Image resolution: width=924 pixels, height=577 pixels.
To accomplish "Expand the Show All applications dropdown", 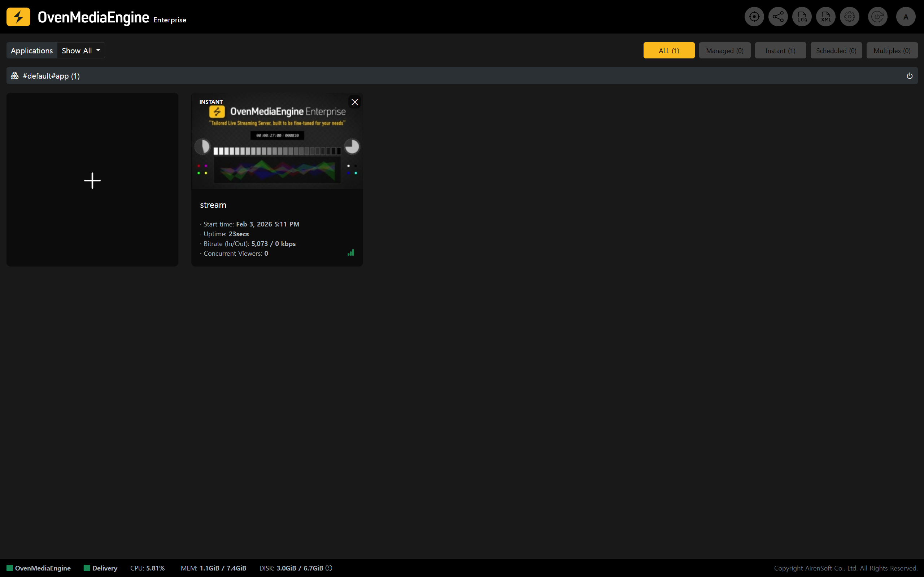I will coord(81,50).
